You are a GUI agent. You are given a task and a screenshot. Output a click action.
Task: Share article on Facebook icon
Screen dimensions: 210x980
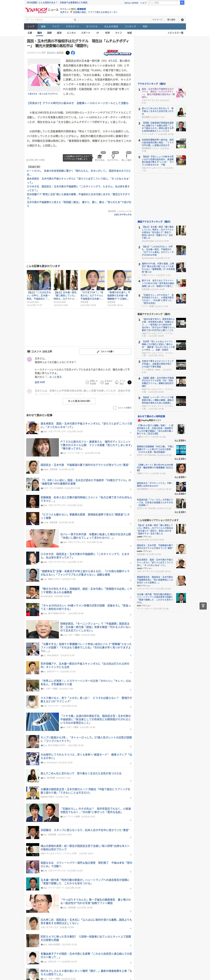point(73,53)
